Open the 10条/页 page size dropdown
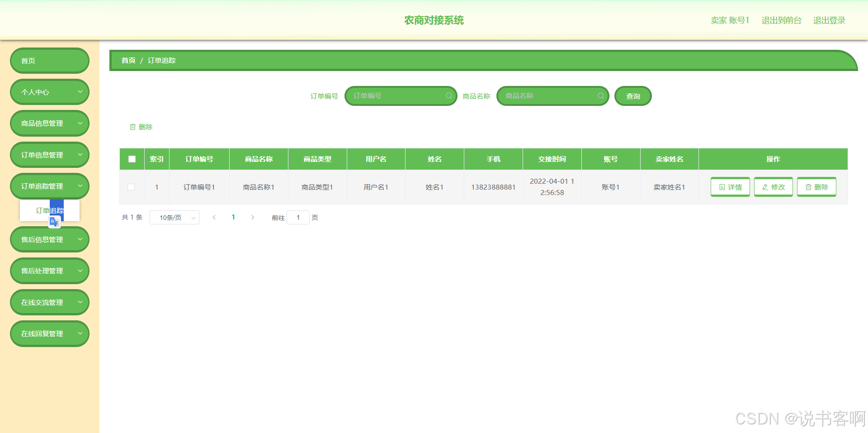Image resolution: width=868 pixels, height=433 pixels. pos(175,218)
